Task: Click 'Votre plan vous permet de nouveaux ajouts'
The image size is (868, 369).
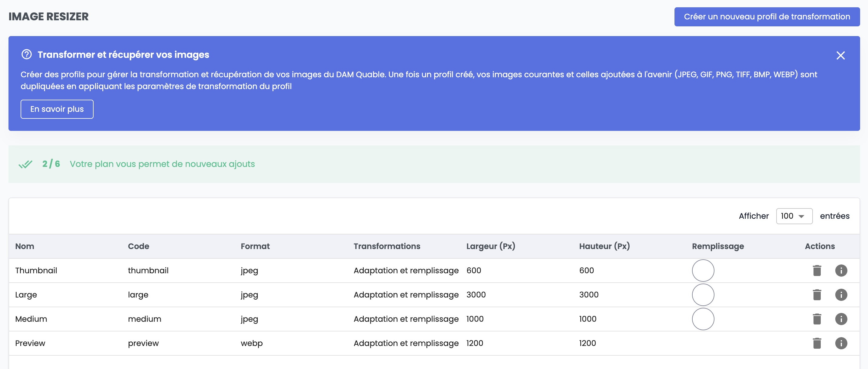Action: pyautogui.click(x=162, y=164)
